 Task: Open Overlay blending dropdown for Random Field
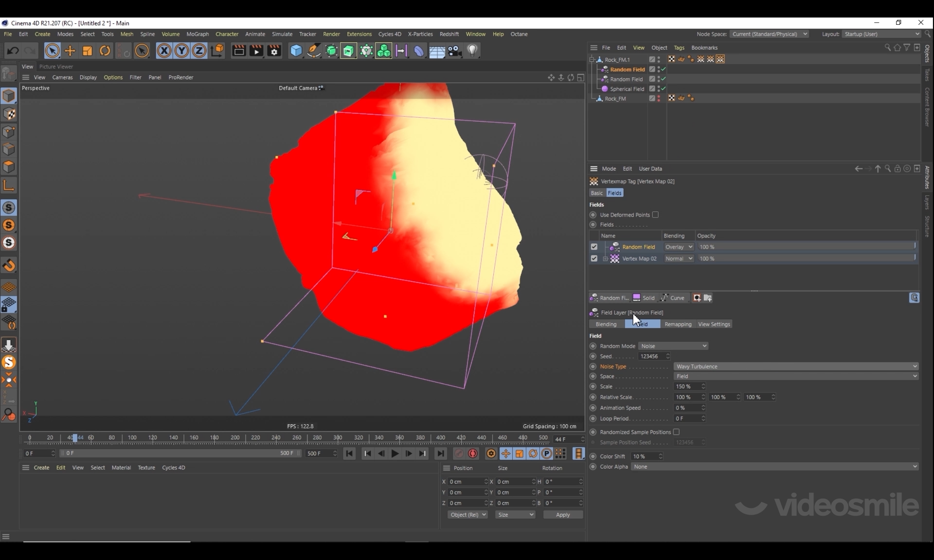(x=679, y=247)
